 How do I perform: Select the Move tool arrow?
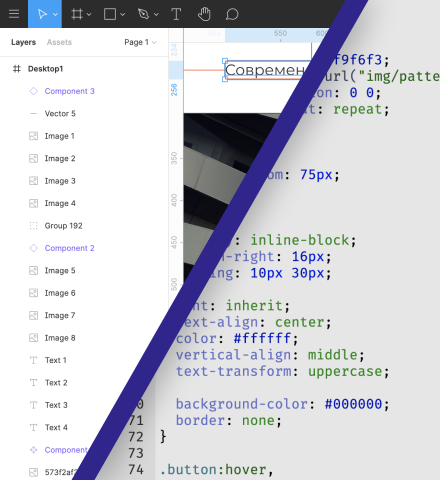(x=42, y=14)
